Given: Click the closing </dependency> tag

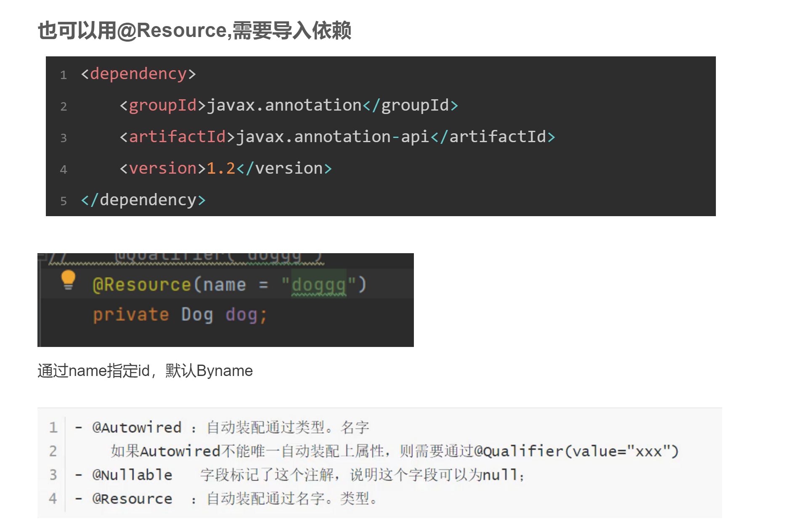Looking at the screenshot, I should coord(143,200).
